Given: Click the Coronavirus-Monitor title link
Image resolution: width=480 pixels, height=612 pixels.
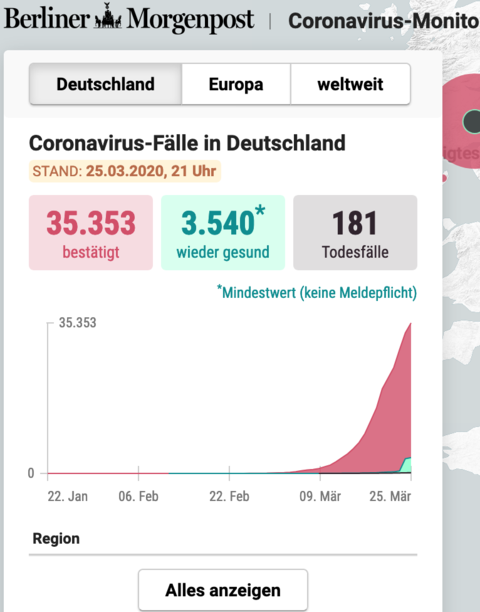Looking at the screenshot, I should (384, 21).
